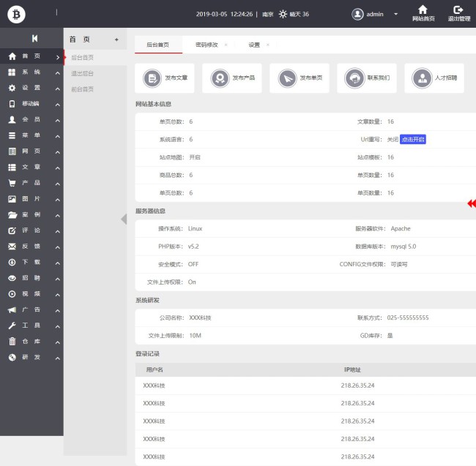Click the 产品 shopping cart icon
The height and width of the screenshot is (466, 476).
[x=12, y=183]
